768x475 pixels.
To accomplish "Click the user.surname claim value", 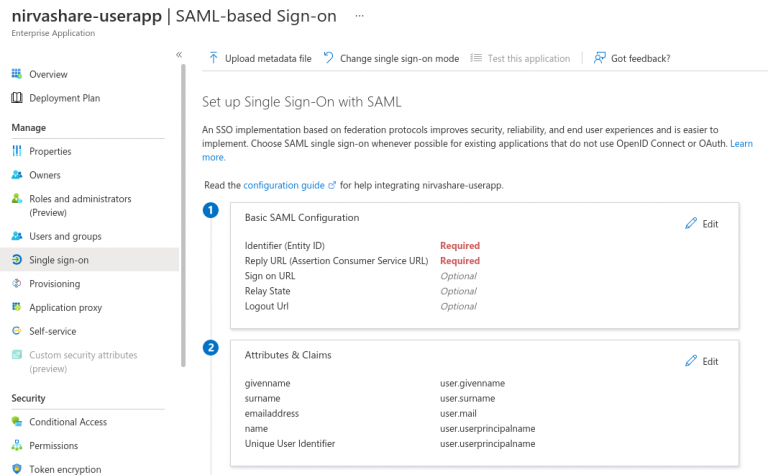I will coord(467,398).
